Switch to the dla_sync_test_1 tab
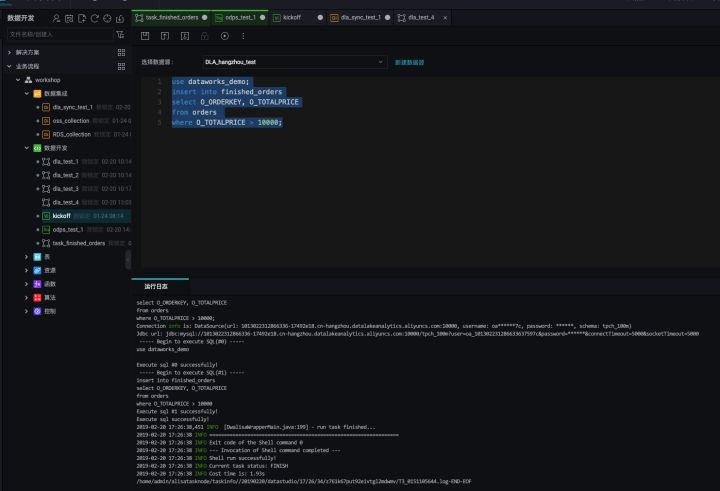This screenshot has height=491, width=720. click(x=362, y=18)
